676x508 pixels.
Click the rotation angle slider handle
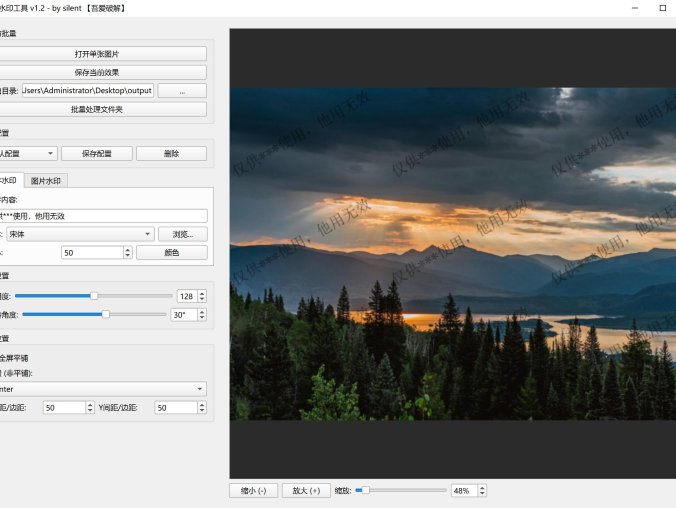(106, 314)
